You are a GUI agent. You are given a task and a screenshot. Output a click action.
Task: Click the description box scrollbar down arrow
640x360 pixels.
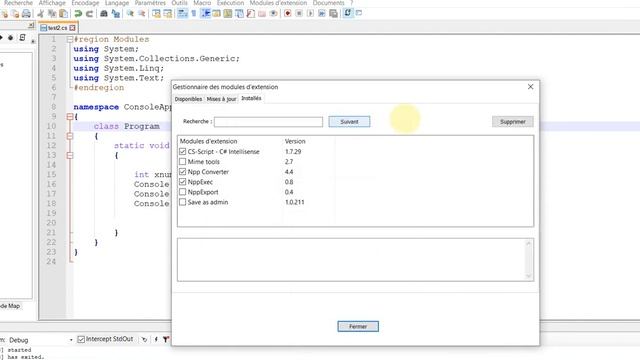[529, 276]
